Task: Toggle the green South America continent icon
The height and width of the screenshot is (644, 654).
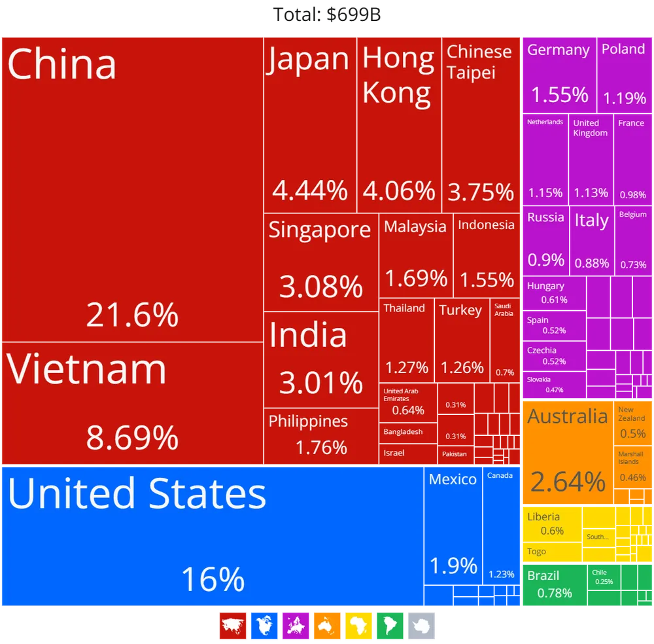Action: click(x=390, y=626)
